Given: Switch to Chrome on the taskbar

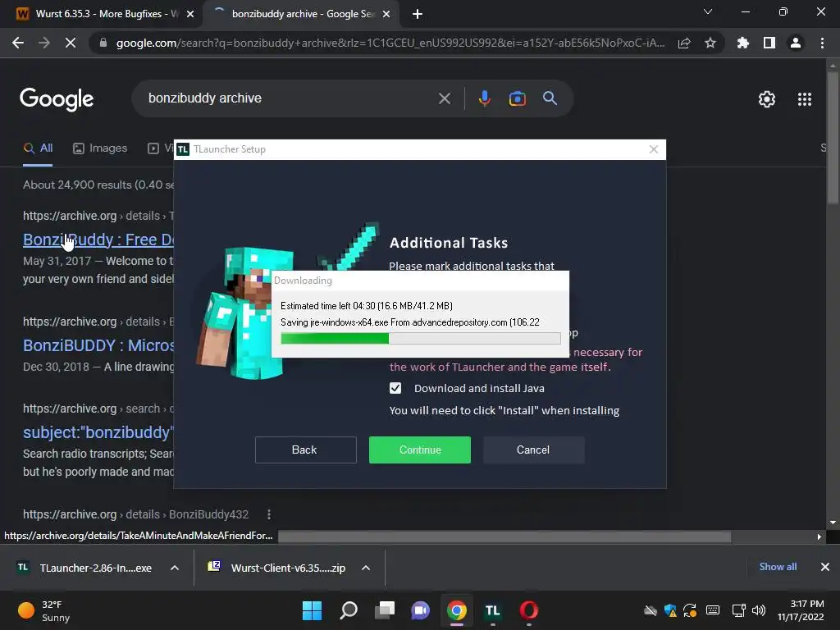Looking at the screenshot, I should [457, 610].
